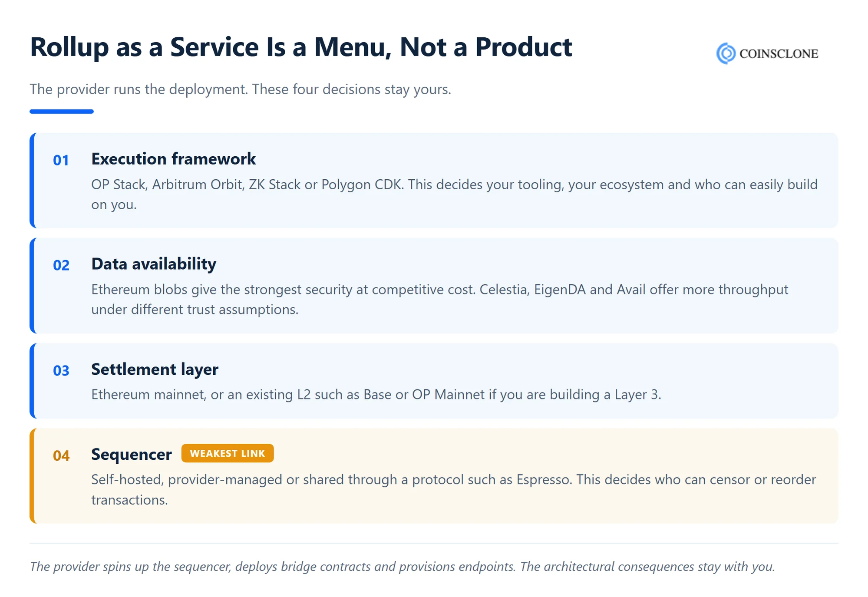Click the number 02 label
868x597 pixels.
pyautogui.click(x=61, y=265)
